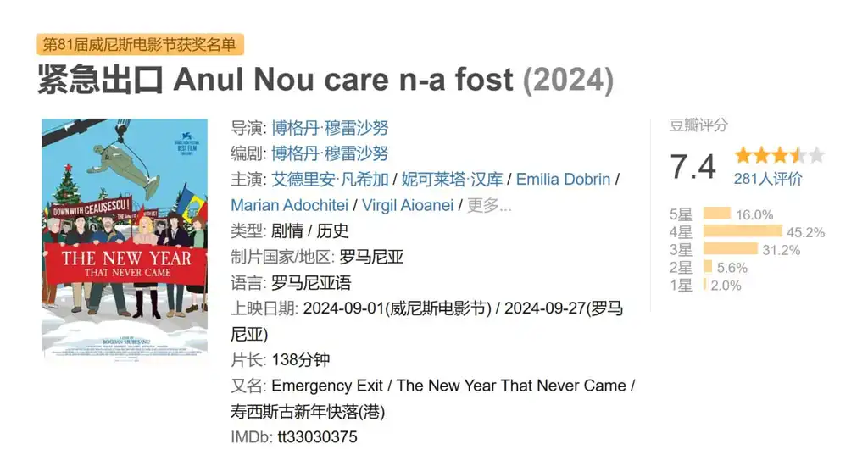Click the movie title 紧急出口 heading

100,80
